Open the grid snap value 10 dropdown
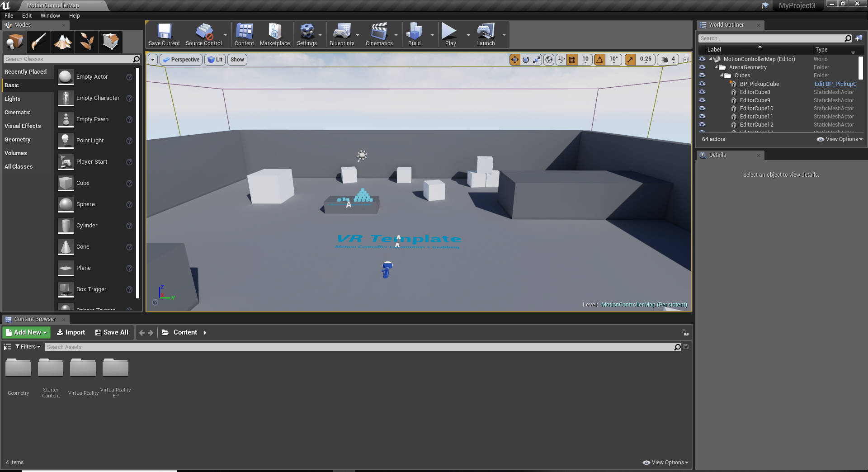Image resolution: width=868 pixels, height=472 pixels. point(585,60)
